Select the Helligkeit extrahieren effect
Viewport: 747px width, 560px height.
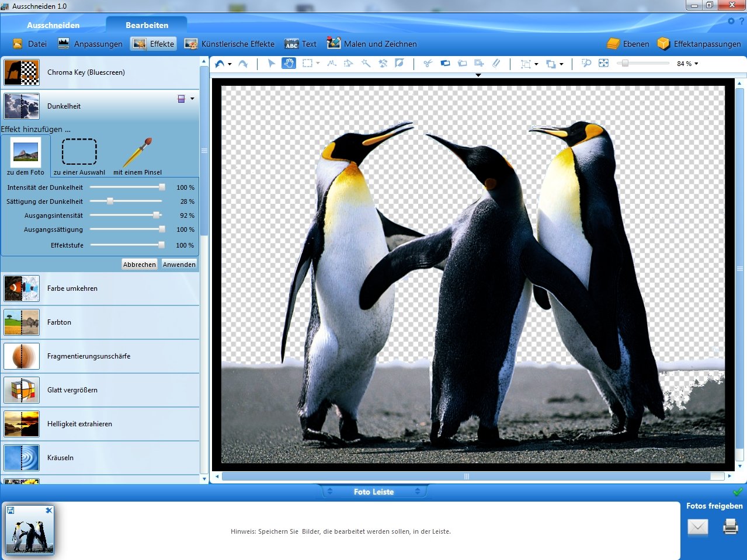[x=100, y=424]
